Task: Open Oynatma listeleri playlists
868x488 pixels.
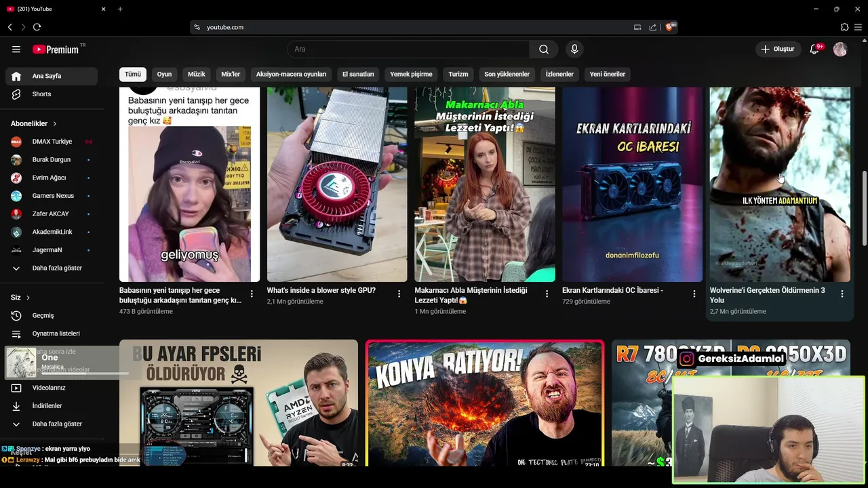Action: [52, 333]
